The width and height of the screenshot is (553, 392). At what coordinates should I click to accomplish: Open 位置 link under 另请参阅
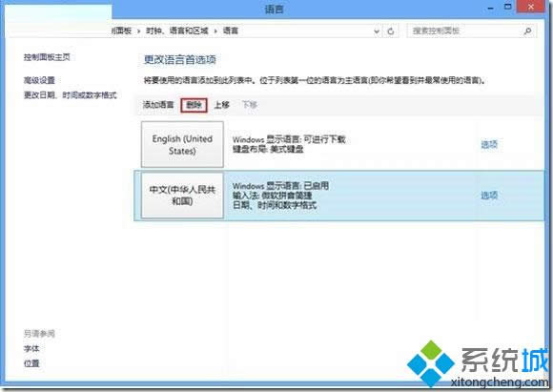[31, 363]
